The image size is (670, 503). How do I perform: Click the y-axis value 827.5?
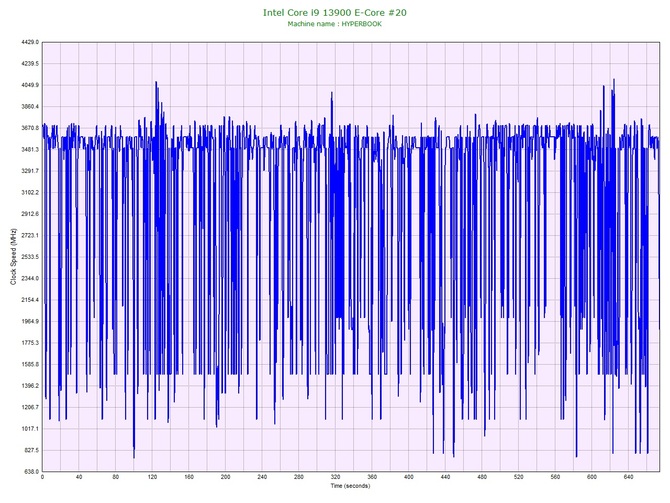(x=31, y=450)
